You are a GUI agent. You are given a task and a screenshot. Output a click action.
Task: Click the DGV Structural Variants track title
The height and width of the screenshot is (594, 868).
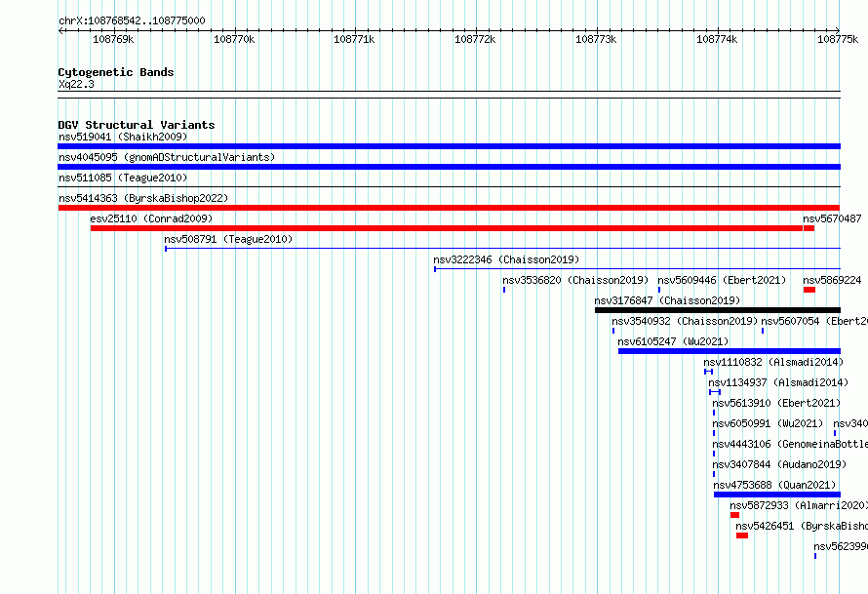[x=137, y=125]
